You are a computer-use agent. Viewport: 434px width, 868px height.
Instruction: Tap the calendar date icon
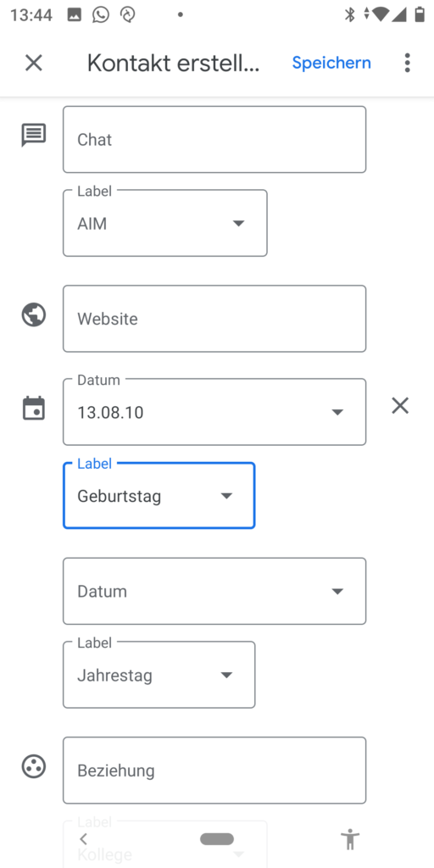pyautogui.click(x=34, y=408)
